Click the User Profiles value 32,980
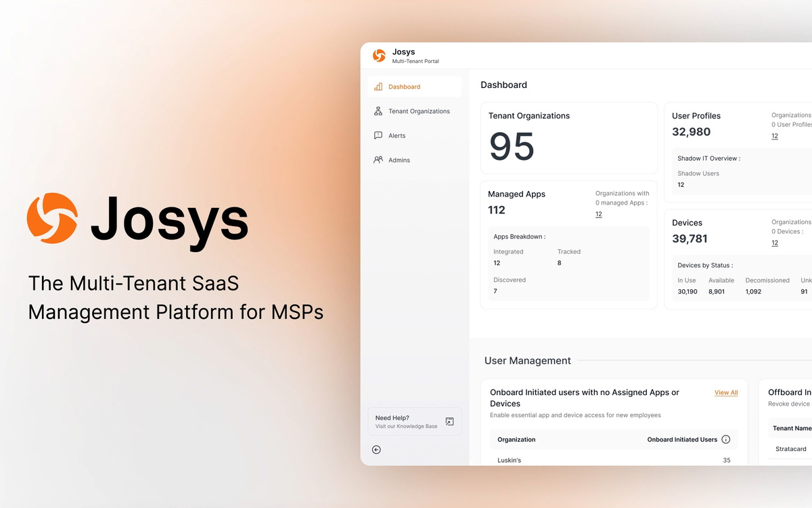The width and height of the screenshot is (812, 508). 691,132
